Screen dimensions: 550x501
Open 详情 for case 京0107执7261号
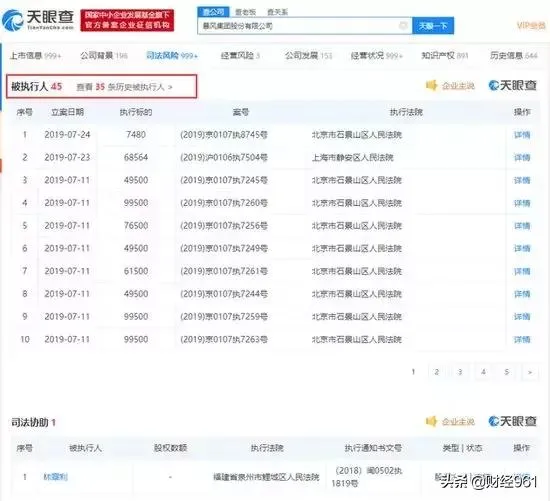(522, 271)
